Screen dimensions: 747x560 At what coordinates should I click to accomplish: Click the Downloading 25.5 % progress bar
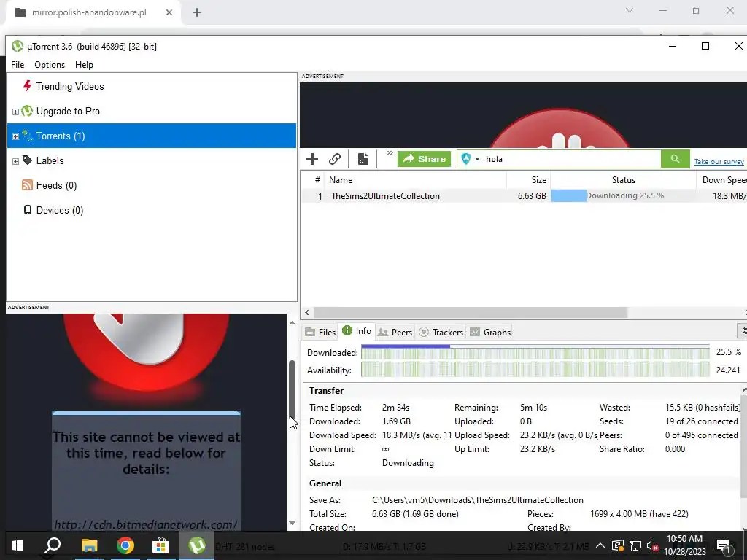[x=623, y=195]
